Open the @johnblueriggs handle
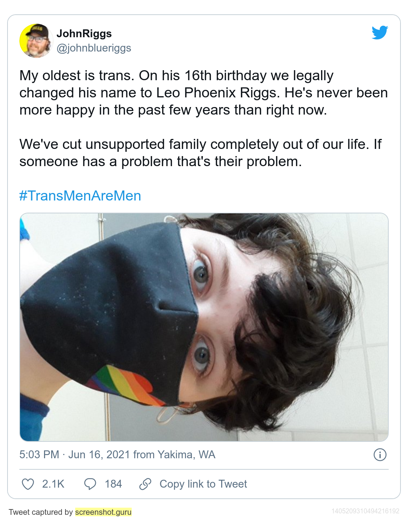 [x=94, y=48]
